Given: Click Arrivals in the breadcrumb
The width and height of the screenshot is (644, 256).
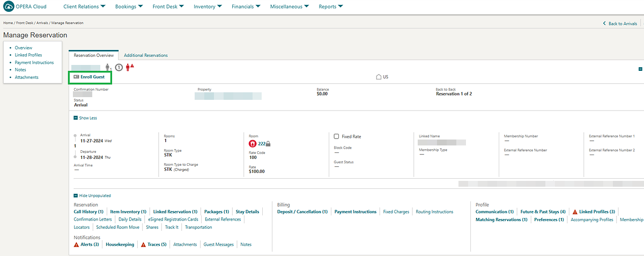Looking at the screenshot, I should pyautogui.click(x=42, y=23).
